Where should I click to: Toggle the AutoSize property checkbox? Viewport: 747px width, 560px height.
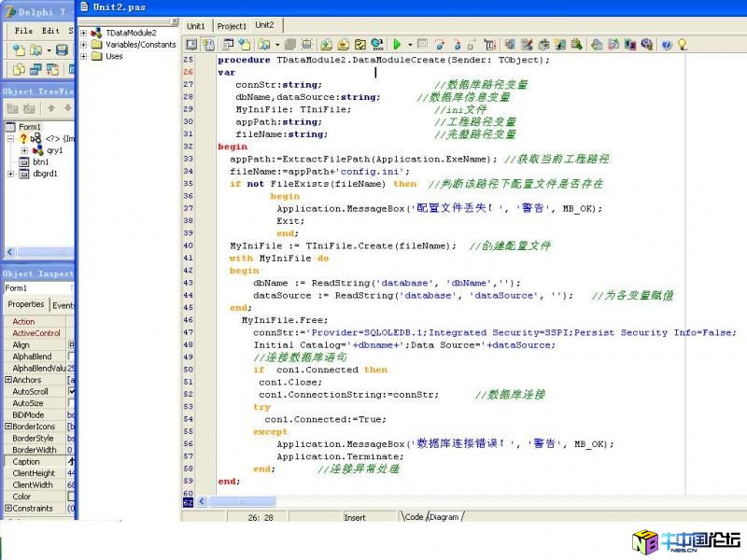(72, 403)
